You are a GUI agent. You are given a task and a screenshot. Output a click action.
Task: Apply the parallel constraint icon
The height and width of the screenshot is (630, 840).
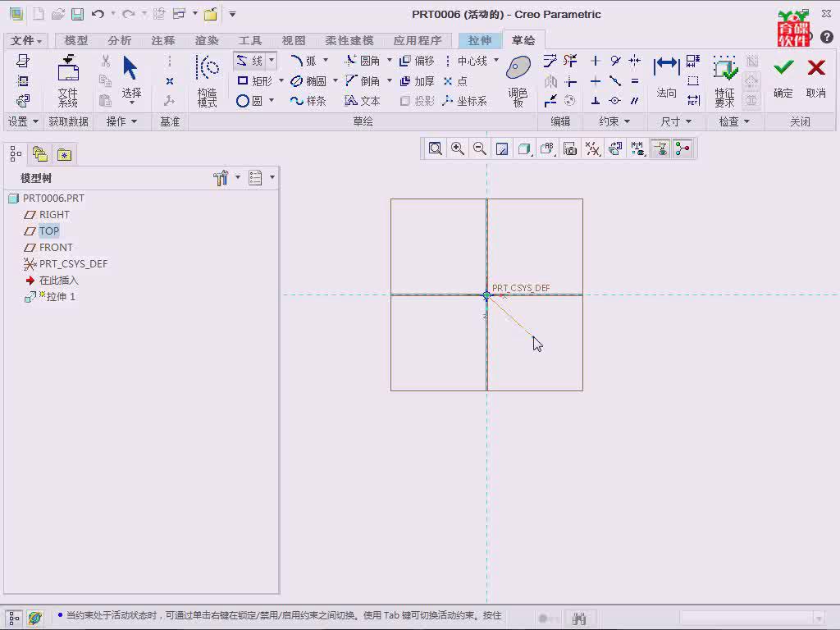click(635, 101)
